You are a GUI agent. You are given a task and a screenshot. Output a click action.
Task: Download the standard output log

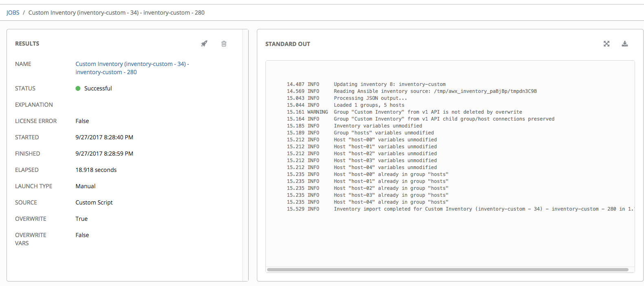click(x=625, y=44)
